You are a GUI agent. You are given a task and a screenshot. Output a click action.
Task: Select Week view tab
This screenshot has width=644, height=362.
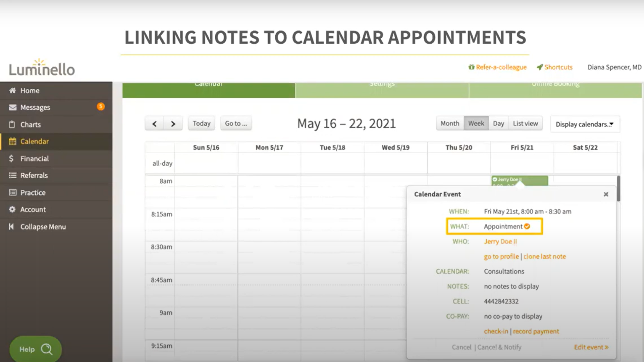476,123
